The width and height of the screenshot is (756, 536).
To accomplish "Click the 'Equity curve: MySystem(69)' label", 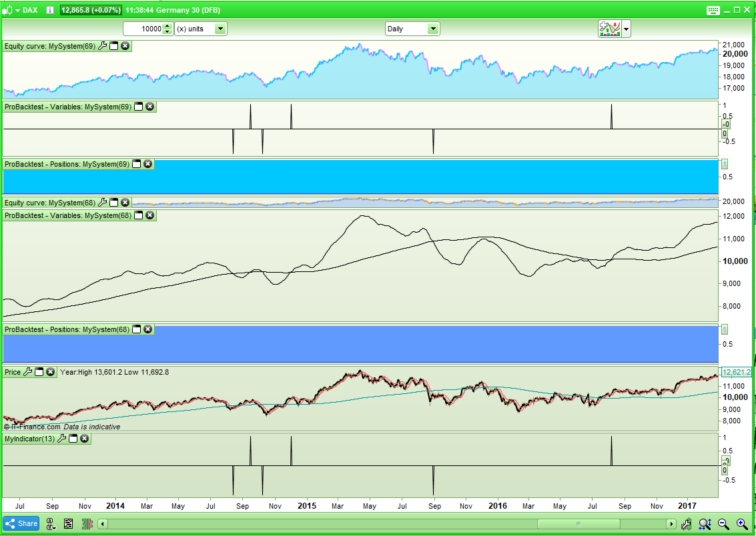I will [49, 46].
